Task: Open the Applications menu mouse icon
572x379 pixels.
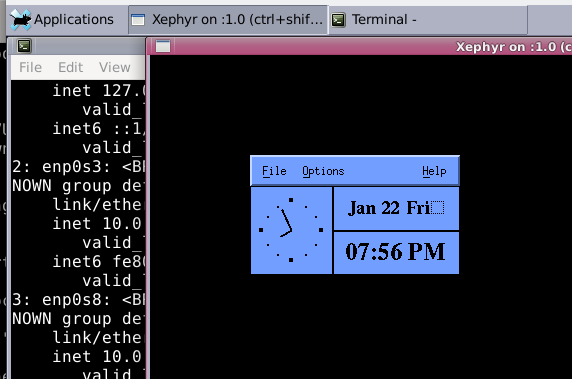Action: pyautogui.click(x=20, y=20)
